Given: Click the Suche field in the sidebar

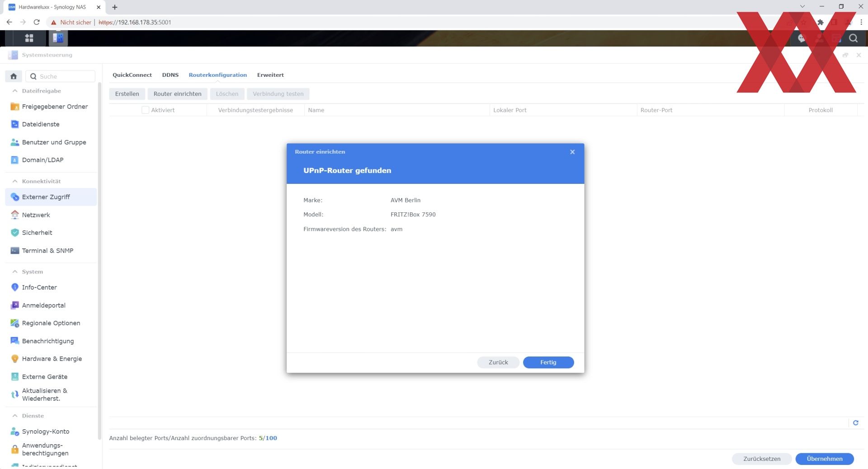Looking at the screenshot, I should point(61,76).
